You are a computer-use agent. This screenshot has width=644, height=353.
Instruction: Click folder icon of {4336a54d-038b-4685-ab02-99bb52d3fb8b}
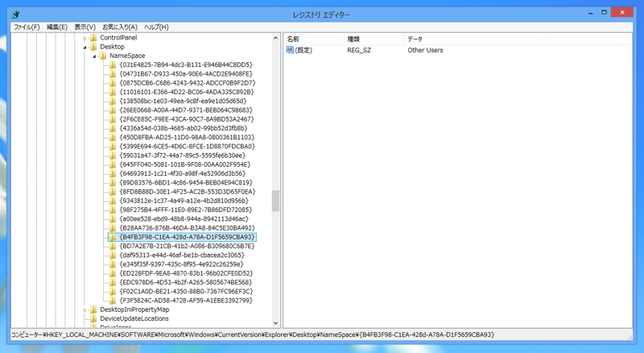coord(113,128)
